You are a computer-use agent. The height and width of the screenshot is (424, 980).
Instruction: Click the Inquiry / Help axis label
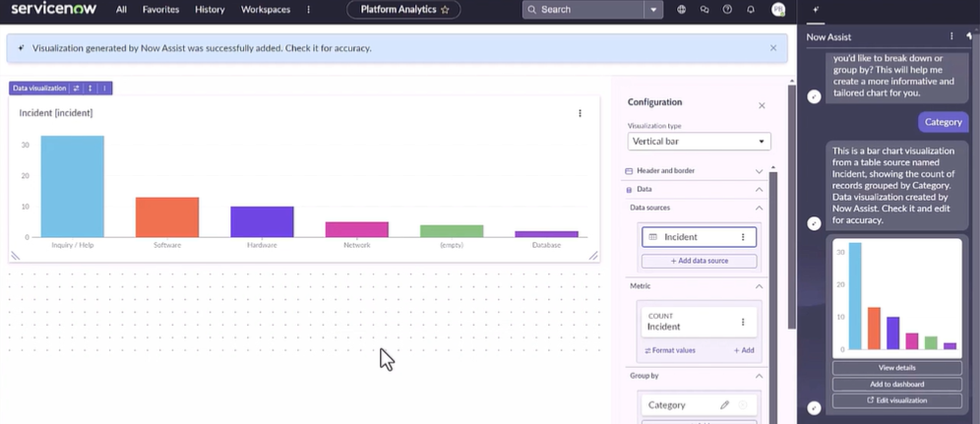[x=73, y=245]
